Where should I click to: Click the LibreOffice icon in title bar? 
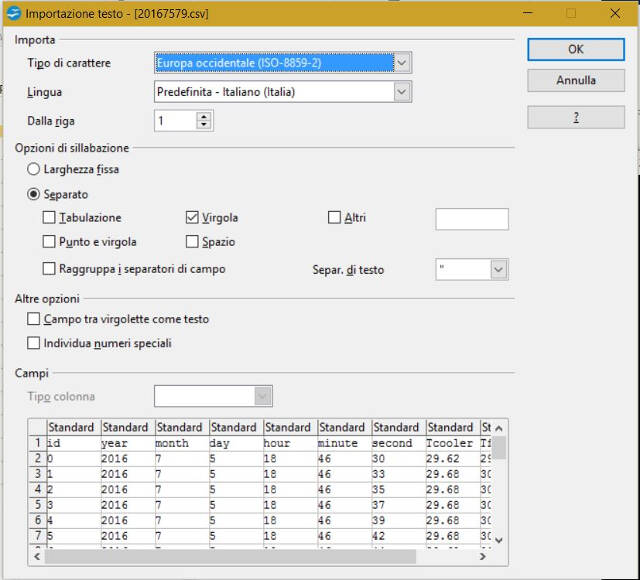pyautogui.click(x=14, y=13)
